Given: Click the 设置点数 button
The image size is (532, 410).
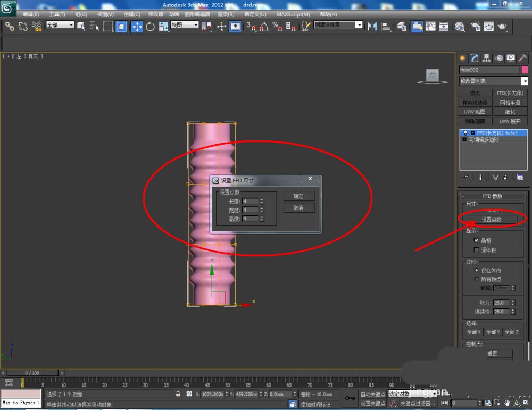Looking at the screenshot, I should click(x=491, y=219).
